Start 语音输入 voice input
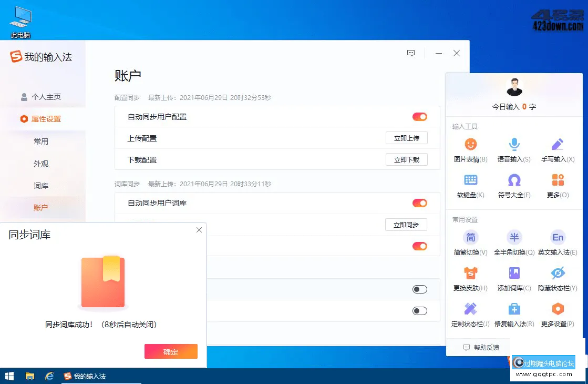This screenshot has width=588, height=384. pos(513,149)
